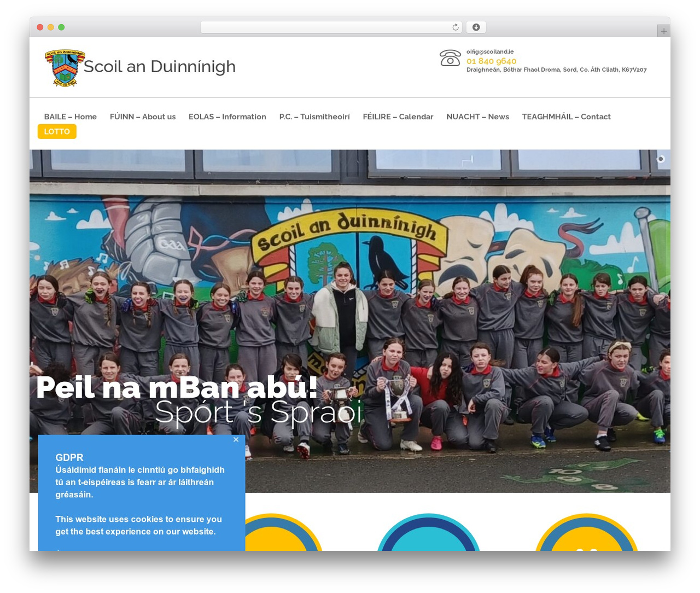Click the Peil na mBan abú! slide heading
Image resolution: width=700 pixels, height=593 pixels.
click(x=177, y=387)
